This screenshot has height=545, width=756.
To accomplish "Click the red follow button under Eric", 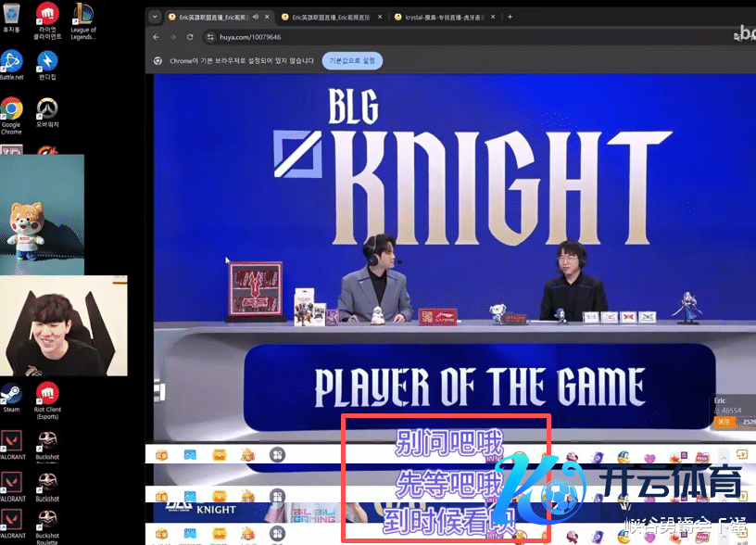I will 724,422.
